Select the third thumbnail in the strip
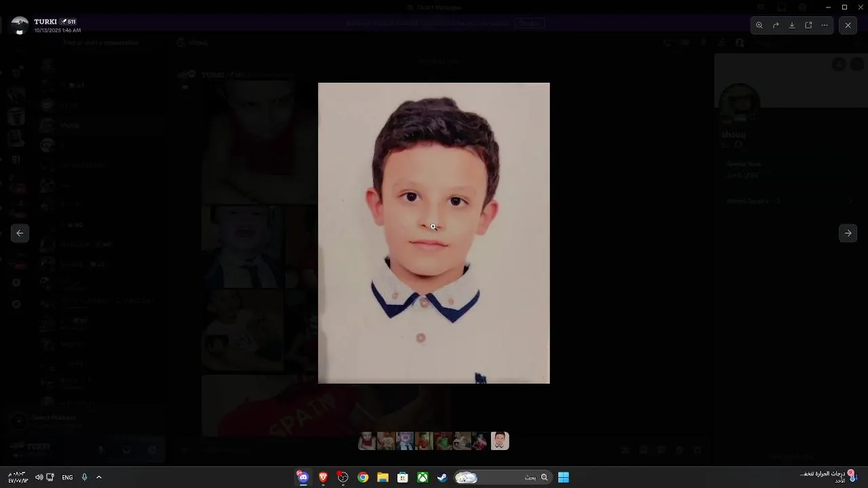868x488 pixels. (405, 441)
